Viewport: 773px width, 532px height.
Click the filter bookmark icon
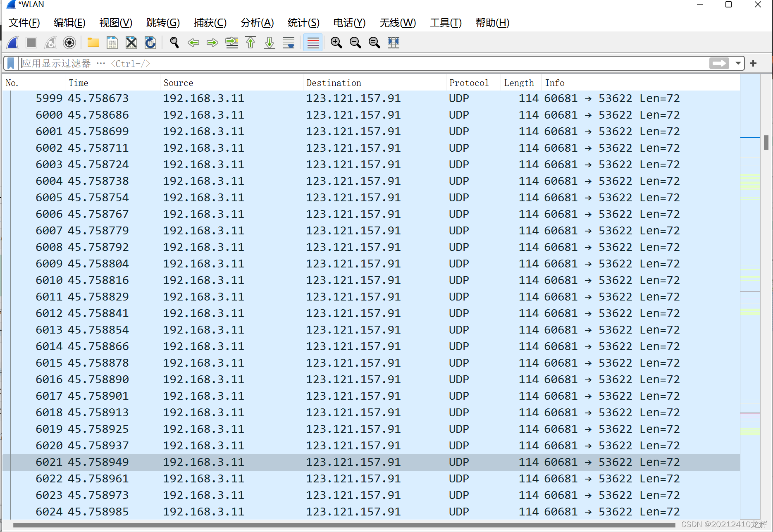[x=11, y=63]
